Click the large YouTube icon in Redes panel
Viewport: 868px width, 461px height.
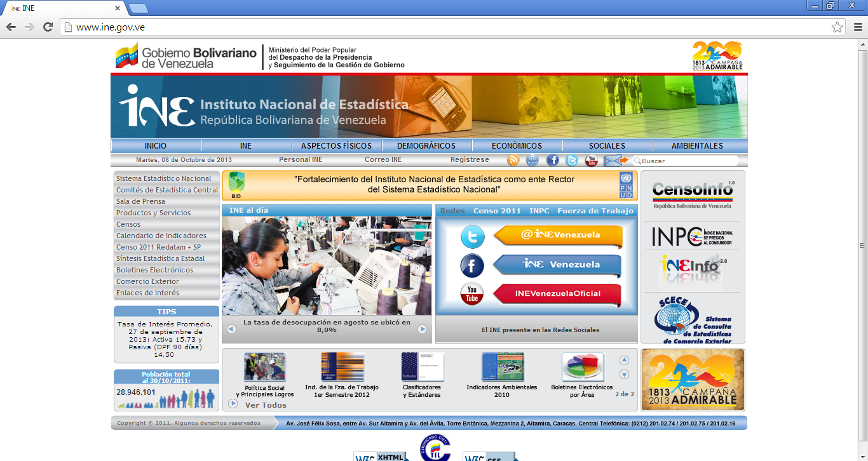[x=472, y=294]
